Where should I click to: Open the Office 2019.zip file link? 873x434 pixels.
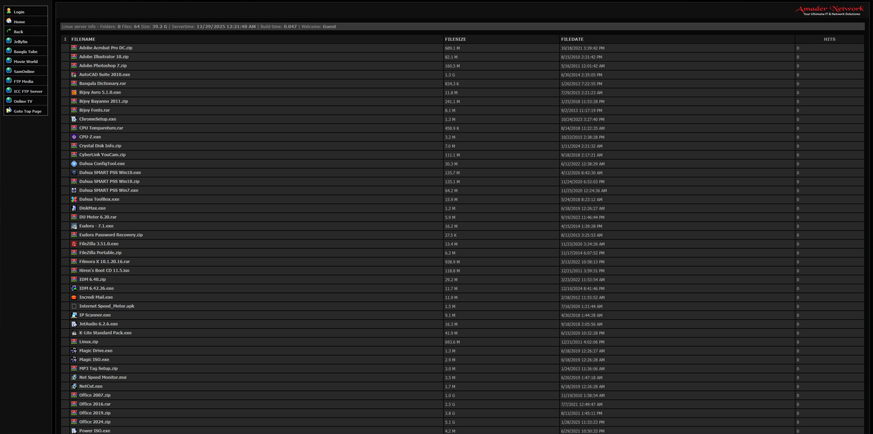(x=95, y=413)
